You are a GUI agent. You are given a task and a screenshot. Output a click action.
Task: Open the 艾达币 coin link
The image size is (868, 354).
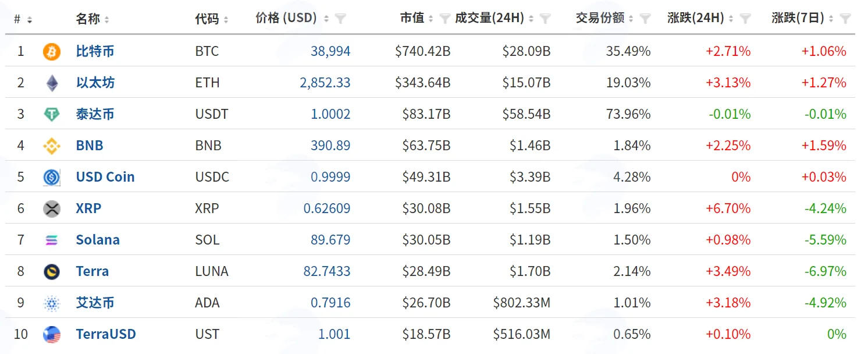click(95, 303)
